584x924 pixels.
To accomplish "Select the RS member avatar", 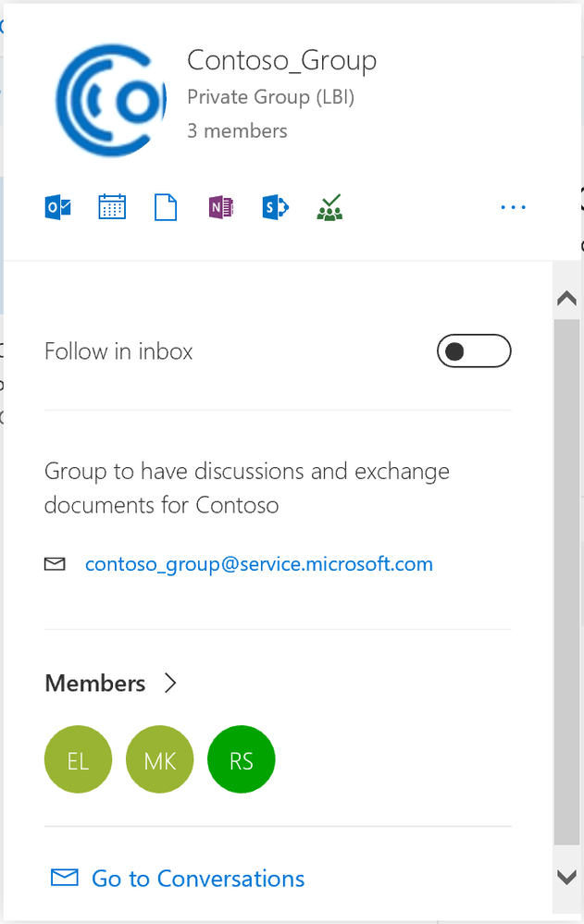I will tap(242, 760).
